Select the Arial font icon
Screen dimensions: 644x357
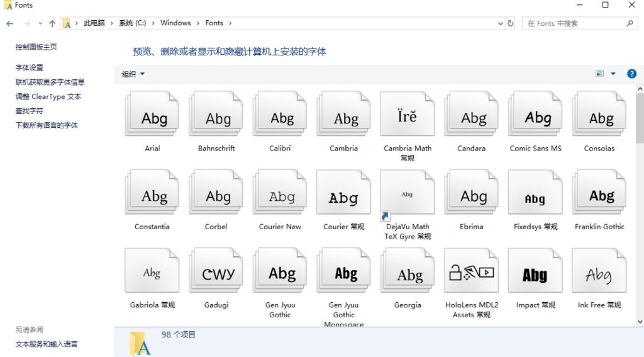pyautogui.click(x=152, y=114)
